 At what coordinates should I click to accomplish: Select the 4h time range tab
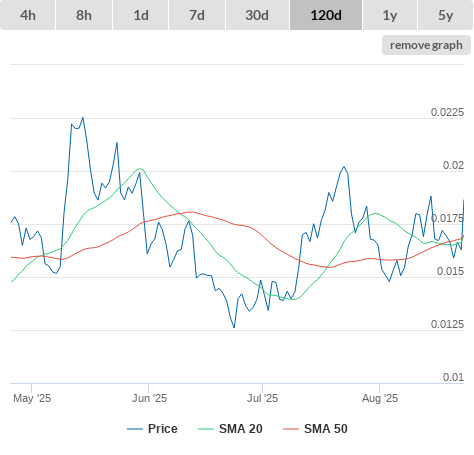(28, 15)
